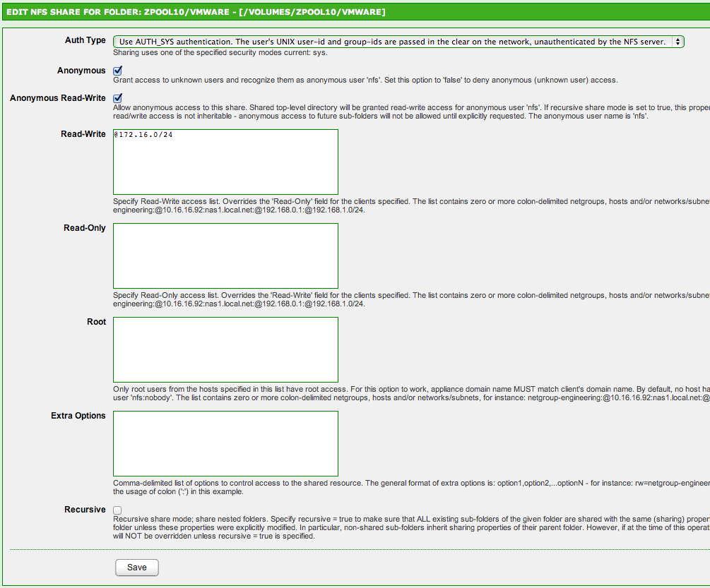This screenshot has width=710, height=588.
Task: Focus the Read-Write access list text area
Action: [225, 162]
